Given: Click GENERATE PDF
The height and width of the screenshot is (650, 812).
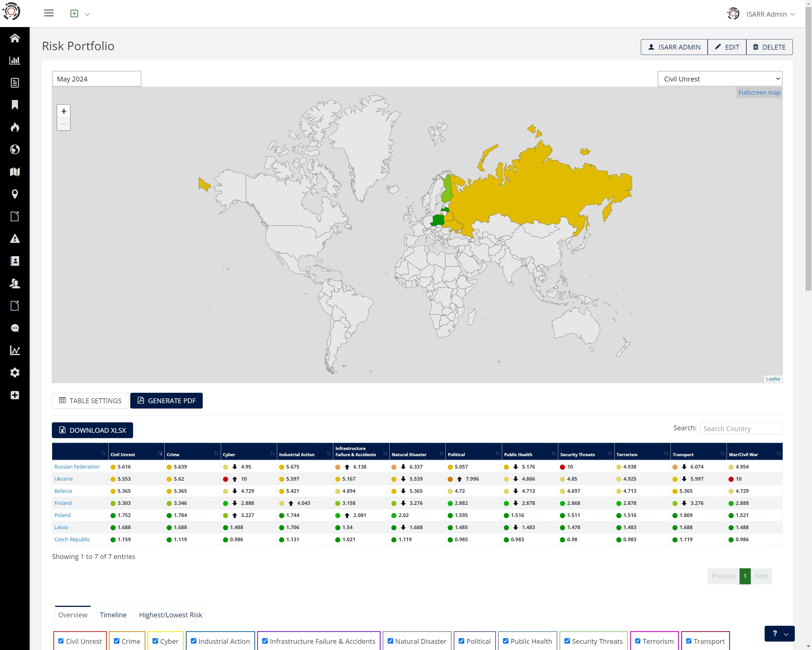Looking at the screenshot, I should pos(166,400).
